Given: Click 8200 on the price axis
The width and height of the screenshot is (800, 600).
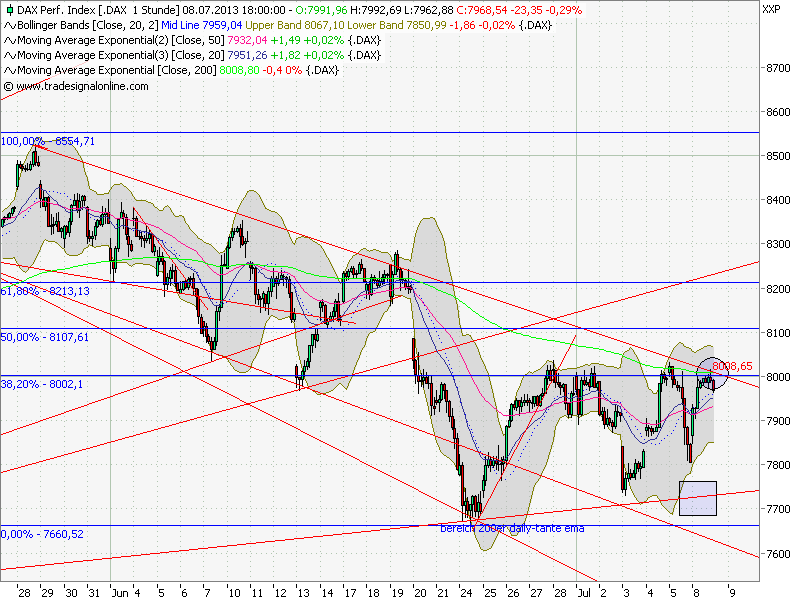Looking at the screenshot, I should [x=778, y=289].
